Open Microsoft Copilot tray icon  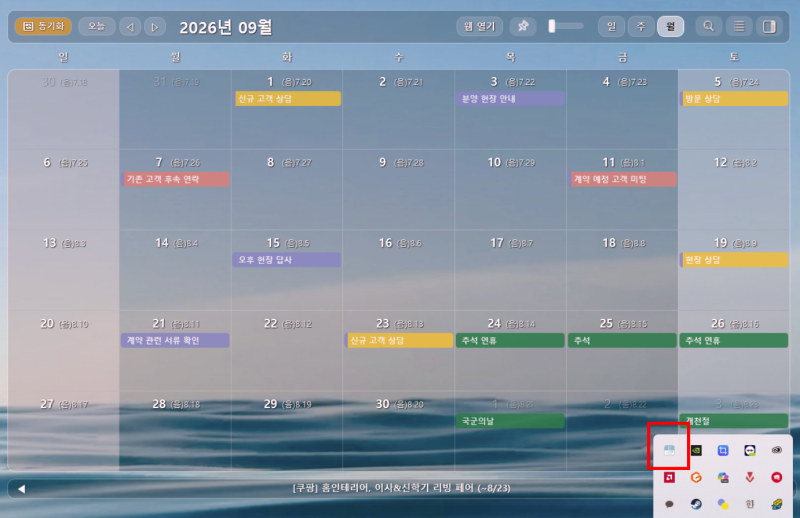[x=723, y=477]
